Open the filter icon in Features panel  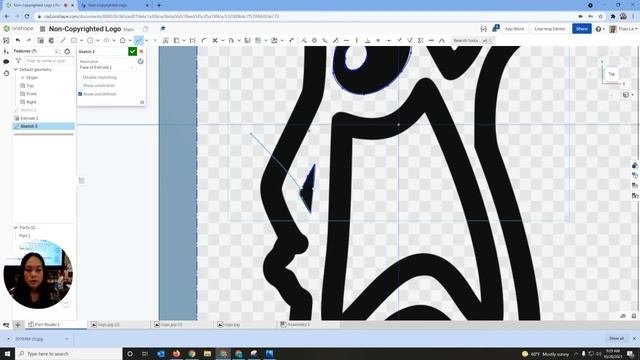[18, 61]
